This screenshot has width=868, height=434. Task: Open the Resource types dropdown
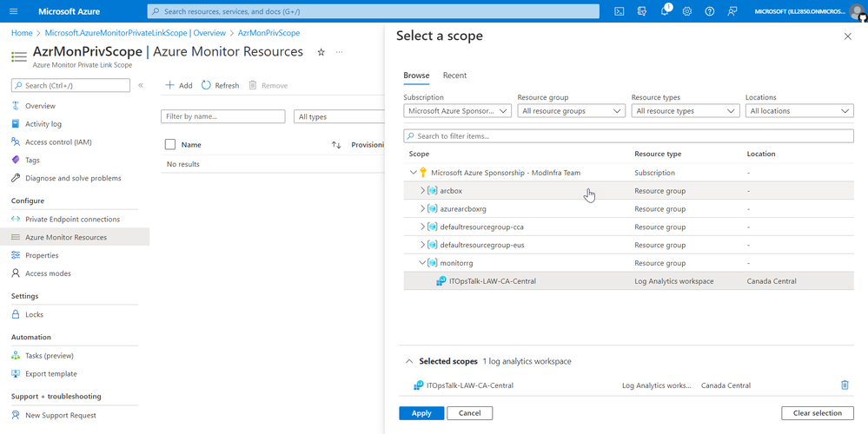686,110
